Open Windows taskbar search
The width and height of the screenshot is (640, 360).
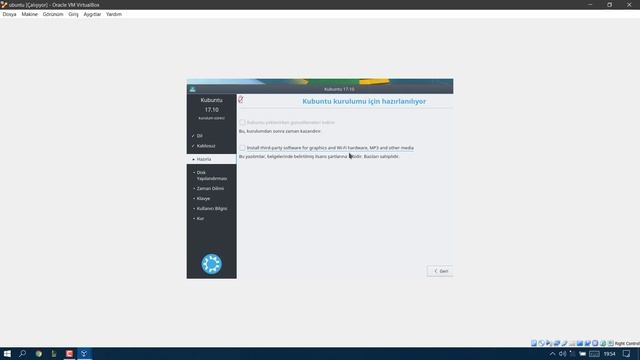[x=22, y=354]
